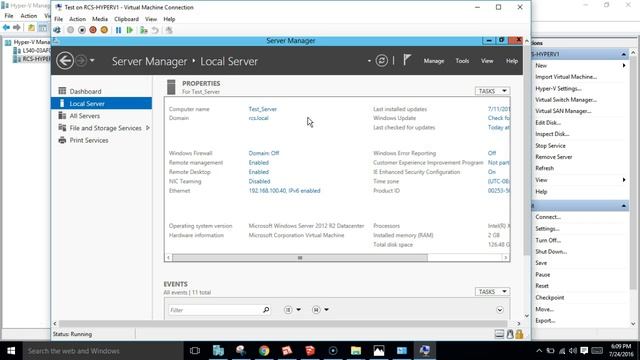This screenshot has width=640, height=360.
Task: Open notifications flag in Server Manager
Action: click(407, 60)
